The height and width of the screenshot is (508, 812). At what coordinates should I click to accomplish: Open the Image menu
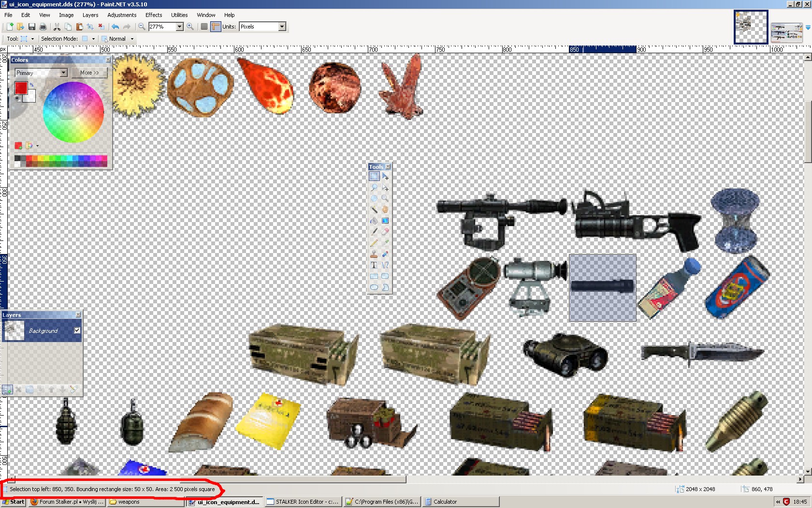coord(66,15)
